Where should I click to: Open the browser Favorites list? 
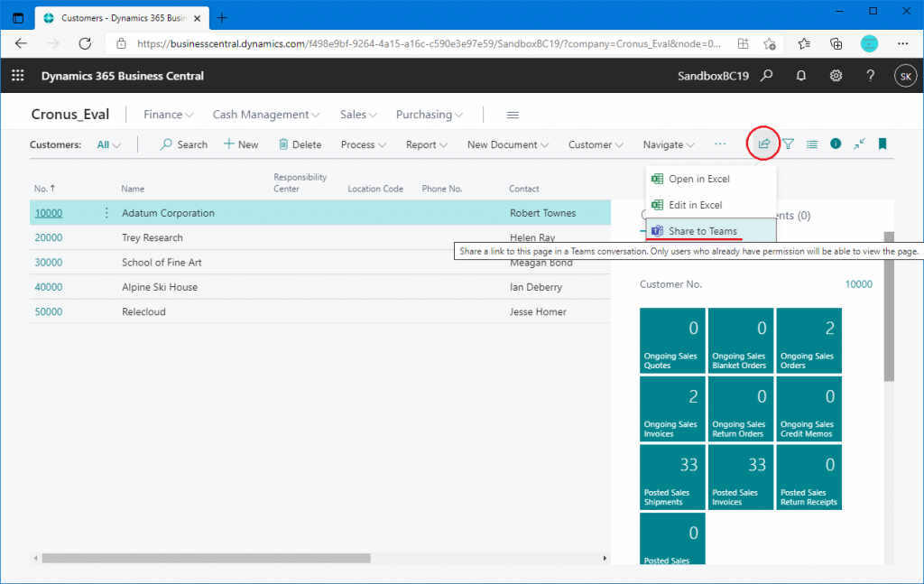(804, 43)
